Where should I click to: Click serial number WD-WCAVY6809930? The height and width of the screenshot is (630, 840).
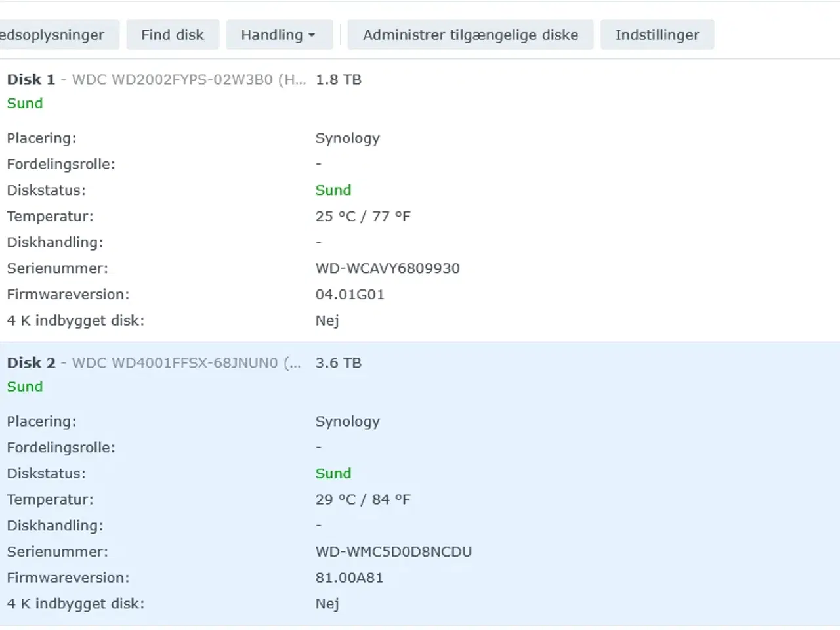pos(387,268)
